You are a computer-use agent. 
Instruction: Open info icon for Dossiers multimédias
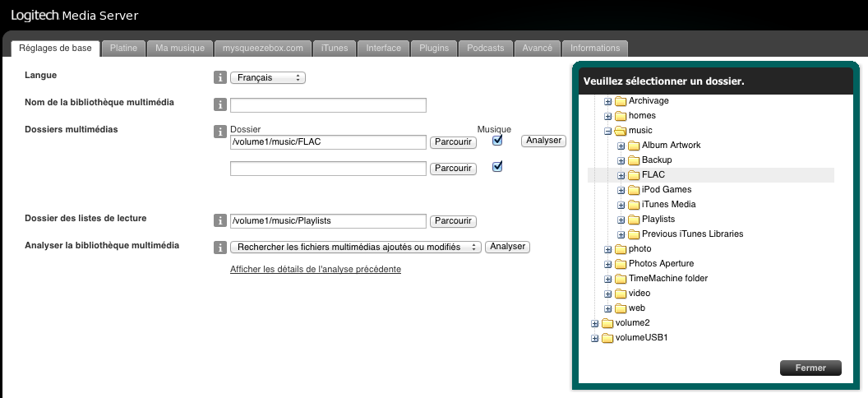tap(219, 132)
